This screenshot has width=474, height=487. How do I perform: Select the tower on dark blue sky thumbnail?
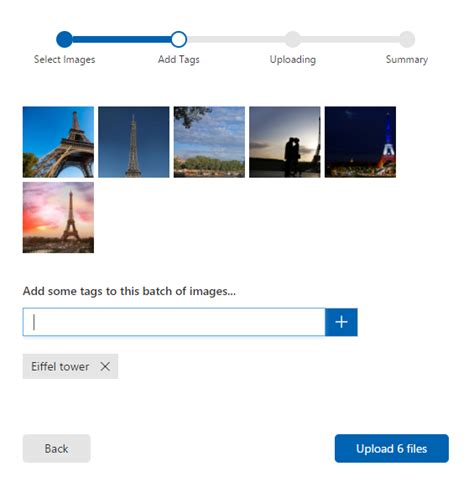pos(134,142)
